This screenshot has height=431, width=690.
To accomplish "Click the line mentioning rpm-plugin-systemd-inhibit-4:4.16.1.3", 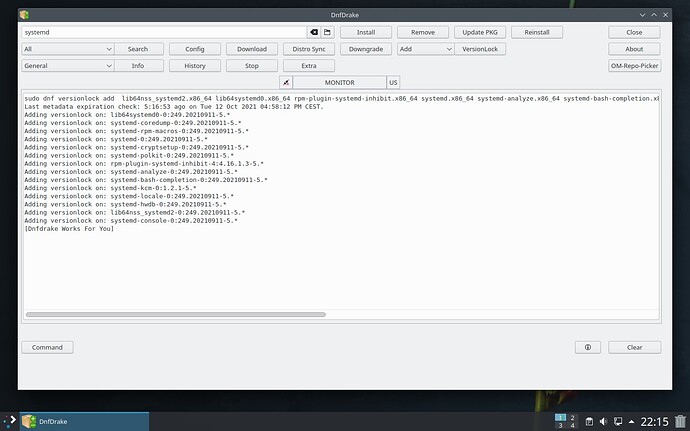I will pyautogui.click(x=144, y=163).
